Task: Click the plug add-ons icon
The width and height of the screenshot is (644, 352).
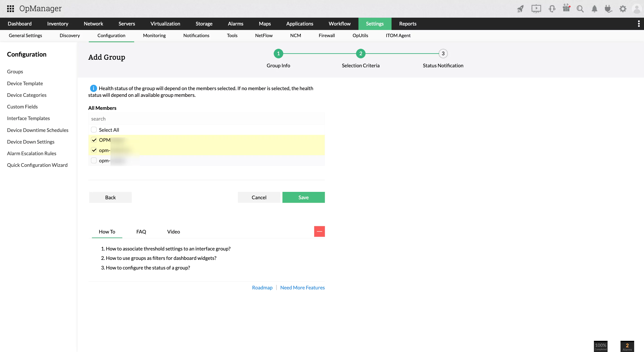Action: [x=608, y=8]
